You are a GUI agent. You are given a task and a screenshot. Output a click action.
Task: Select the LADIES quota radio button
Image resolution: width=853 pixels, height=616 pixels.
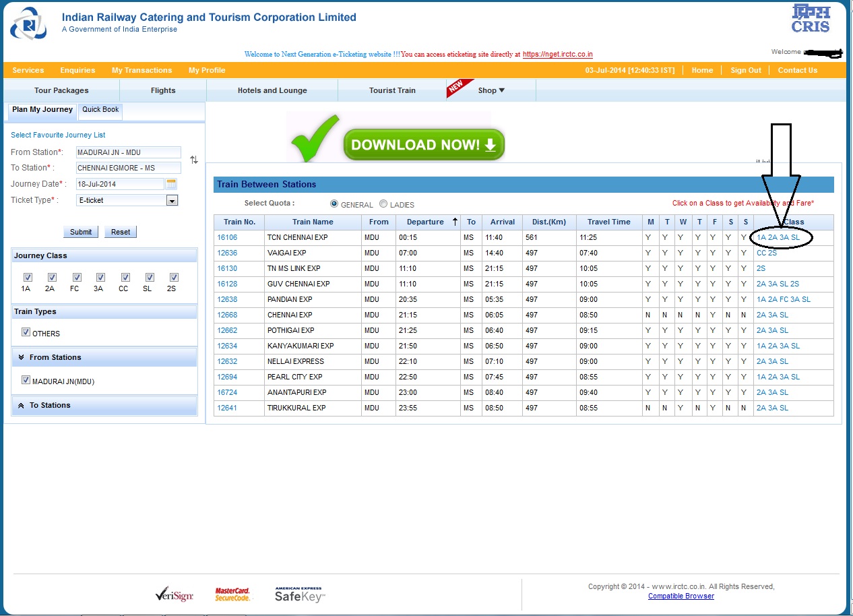click(x=383, y=204)
